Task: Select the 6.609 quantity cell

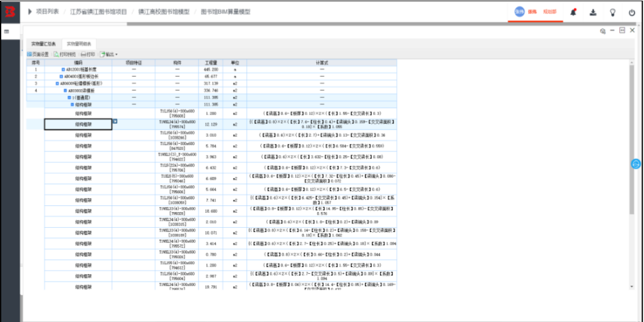Action: pos(211,178)
